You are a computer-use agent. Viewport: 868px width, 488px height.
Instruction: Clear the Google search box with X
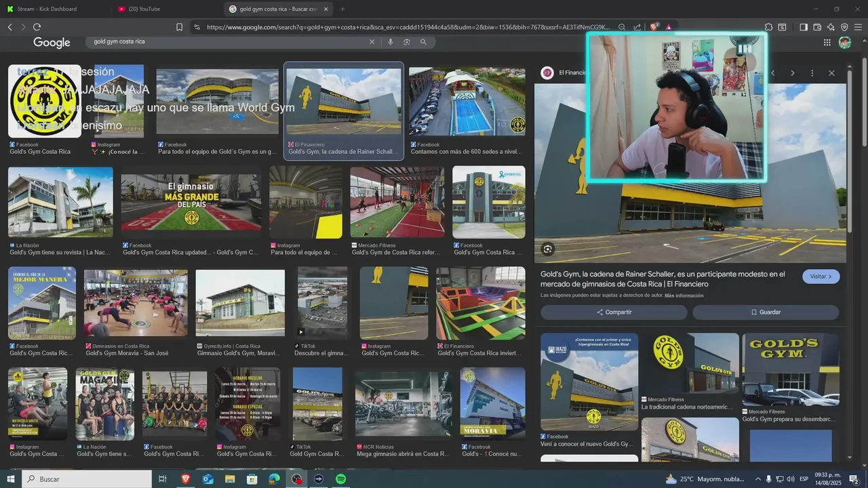click(x=372, y=42)
